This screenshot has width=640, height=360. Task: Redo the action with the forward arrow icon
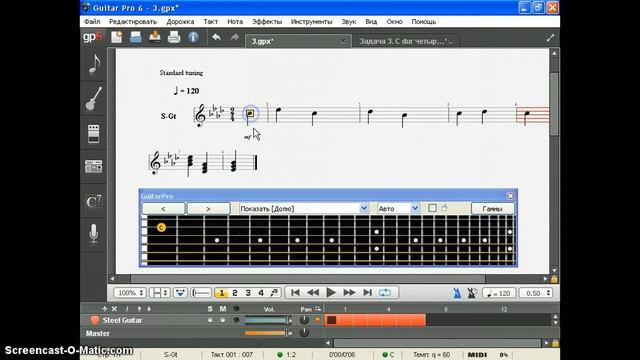tap(235, 38)
